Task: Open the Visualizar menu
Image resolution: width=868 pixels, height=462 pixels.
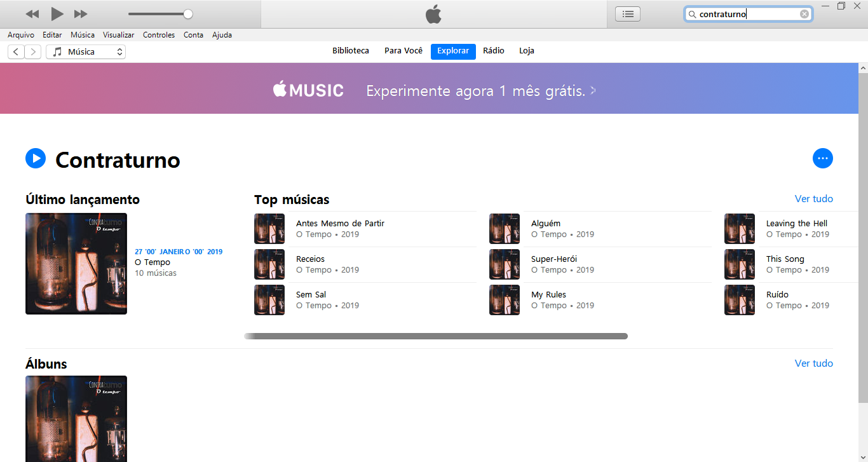Action: click(x=119, y=35)
